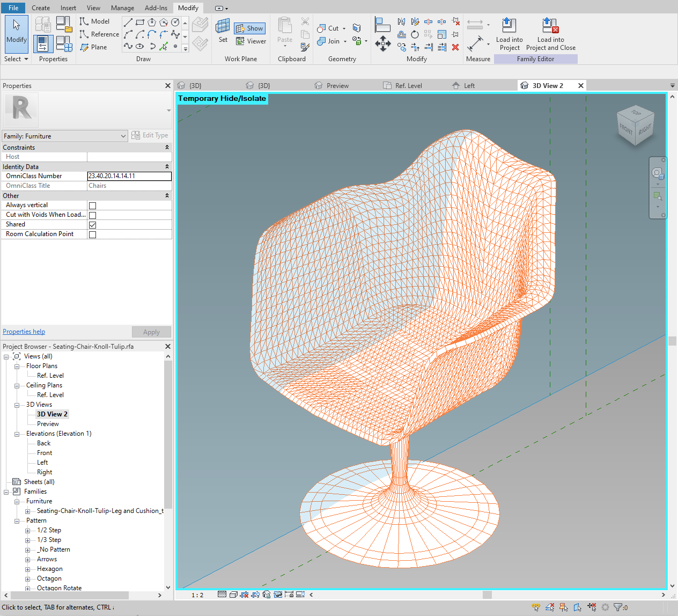Click the ViewCube in 3D view

point(636,126)
